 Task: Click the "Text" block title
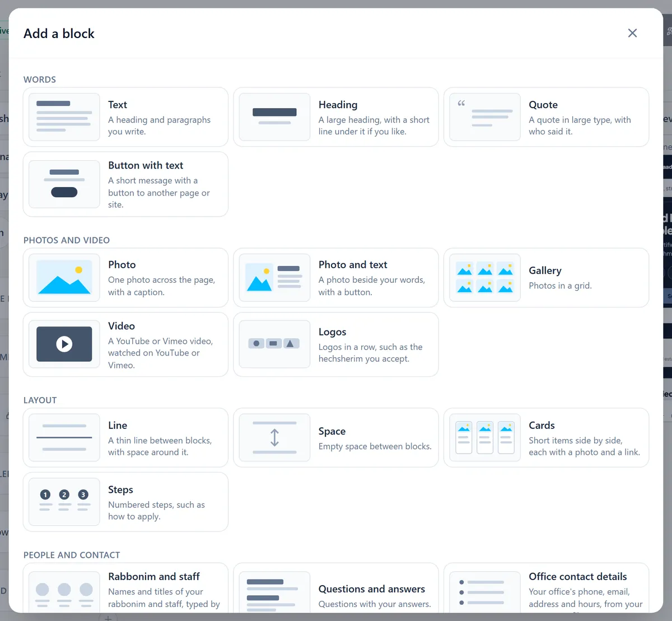[118, 105]
